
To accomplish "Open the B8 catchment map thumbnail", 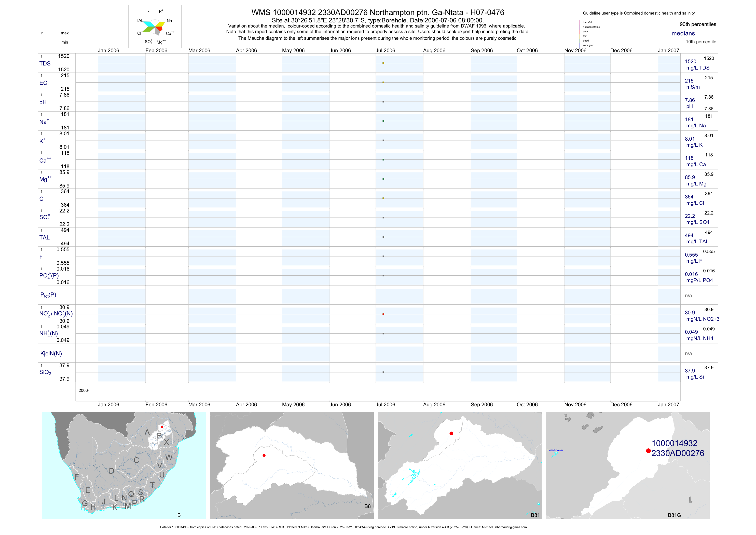I will click(x=292, y=465).
